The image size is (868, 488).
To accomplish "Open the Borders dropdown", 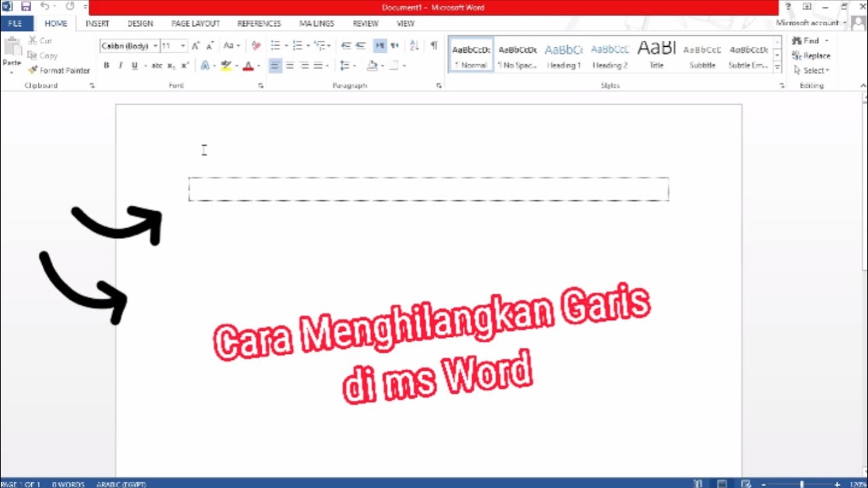I will (404, 66).
